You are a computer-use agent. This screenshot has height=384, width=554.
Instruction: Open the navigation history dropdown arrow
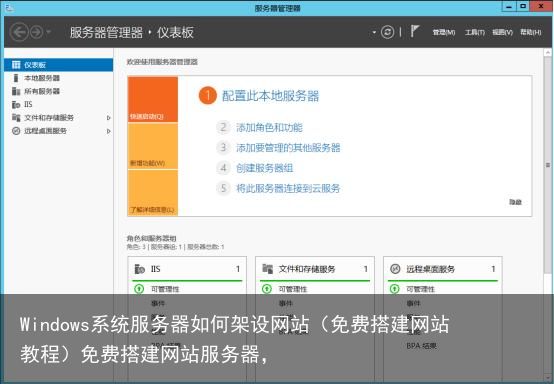49,32
